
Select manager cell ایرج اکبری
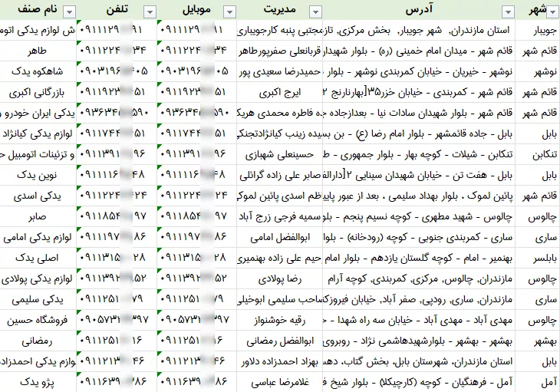tap(280, 93)
